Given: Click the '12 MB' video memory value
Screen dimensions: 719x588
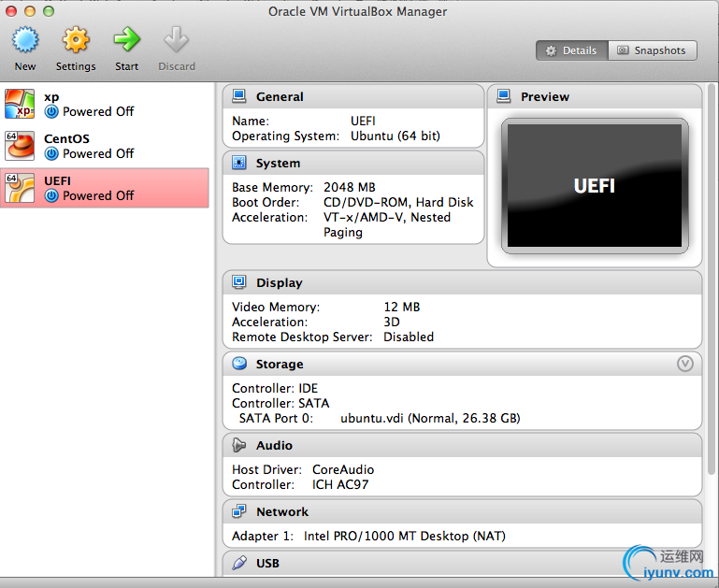Looking at the screenshot, I should 402,307.
